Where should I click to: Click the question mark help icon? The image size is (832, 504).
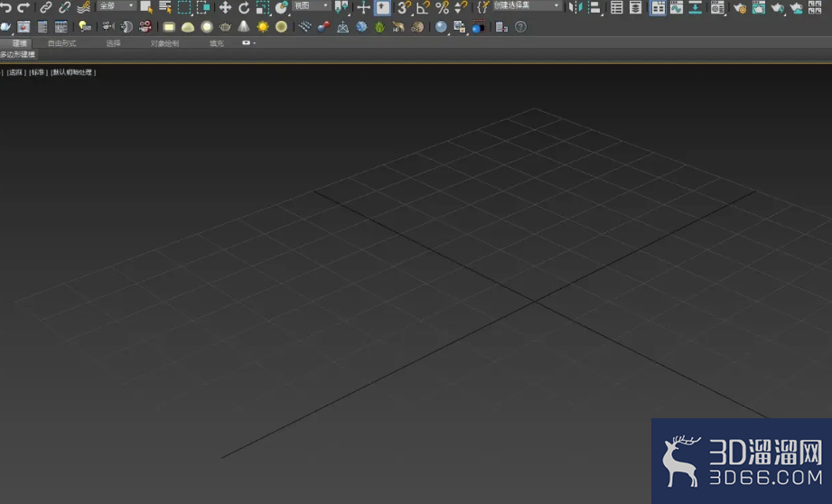521,26
